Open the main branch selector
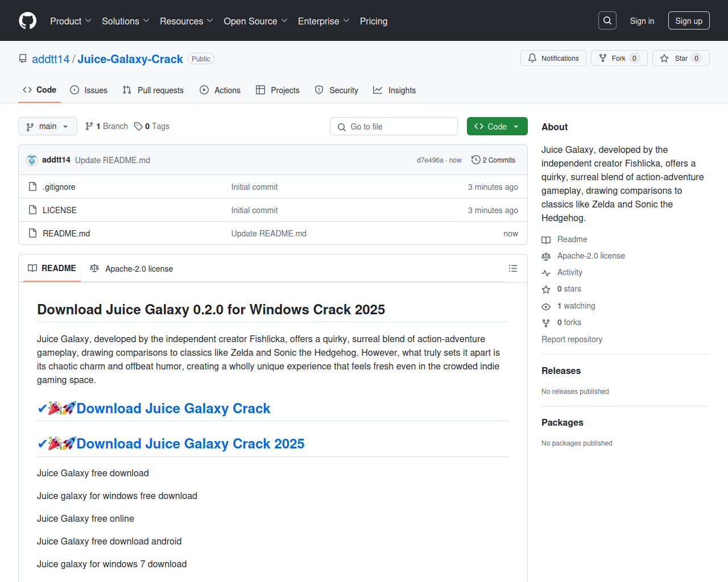Screen dimensions: 728x582 (x=48, y=126)
